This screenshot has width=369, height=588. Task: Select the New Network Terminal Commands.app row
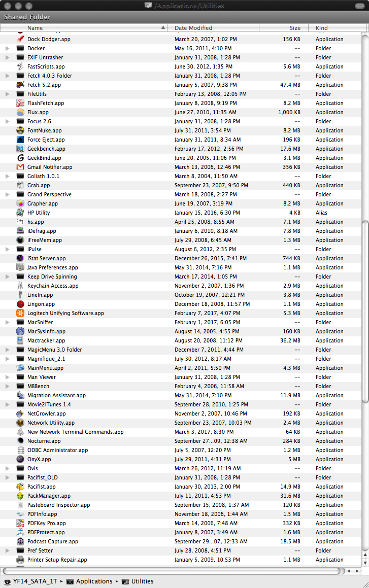tap(181, 432)
